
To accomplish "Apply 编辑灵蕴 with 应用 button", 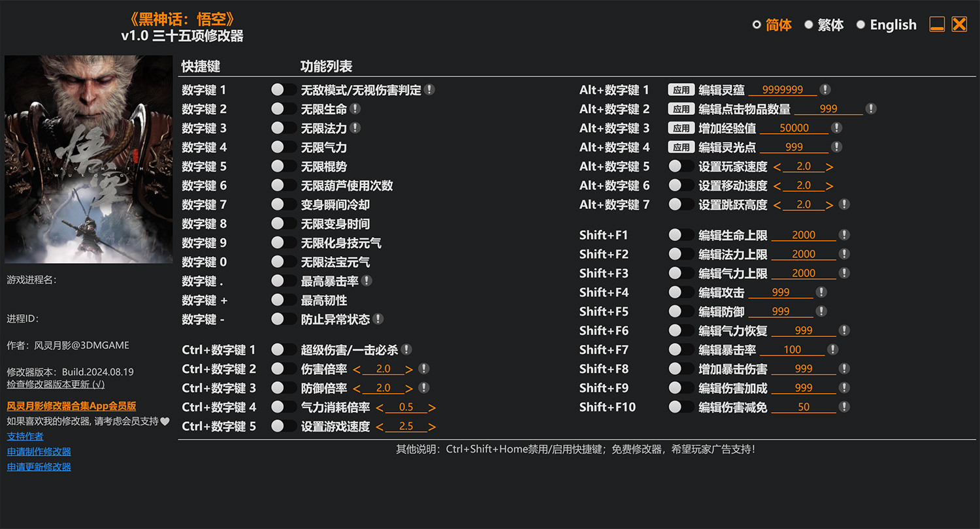I will click(x=681, y=89).
